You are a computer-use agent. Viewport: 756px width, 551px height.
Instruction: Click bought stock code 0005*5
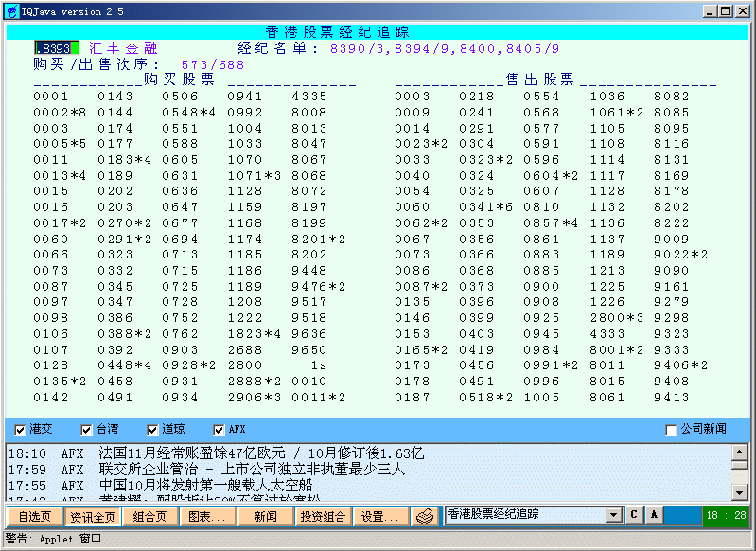coord(60,144)
